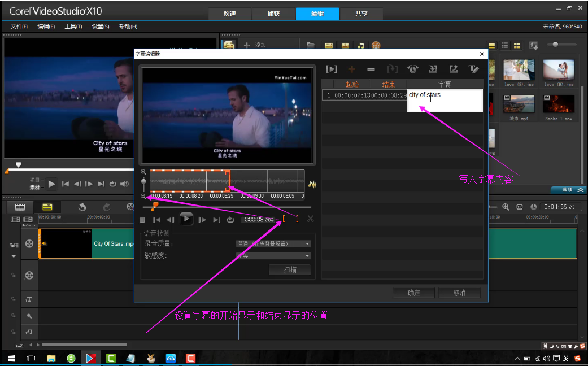Screen dimensions: 588x366
Task: Expand the 选项 panel
Action: coord(568,190)
